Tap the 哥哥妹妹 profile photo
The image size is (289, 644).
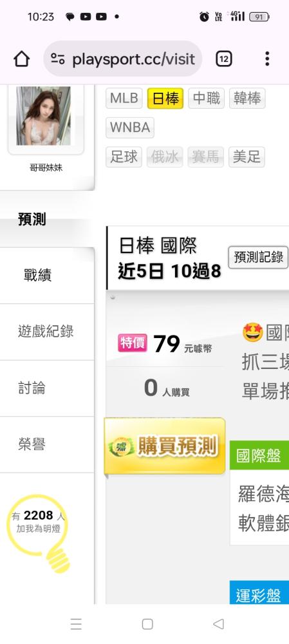pos(44,116)
